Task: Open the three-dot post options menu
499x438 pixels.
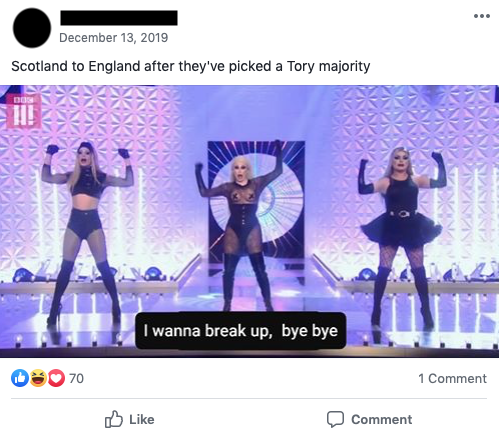Action: [482, 16]
